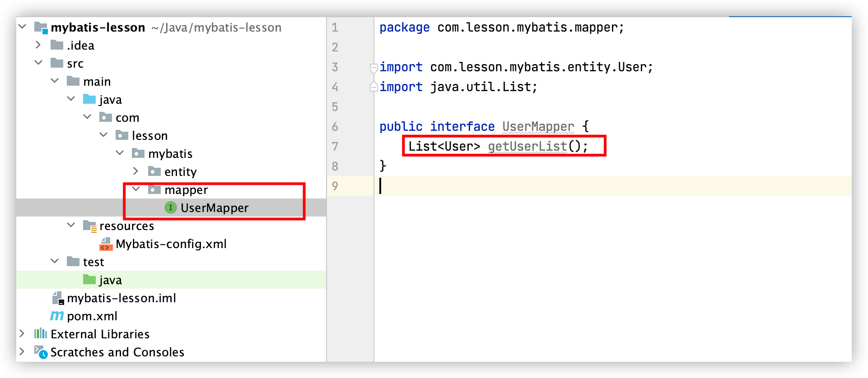Collapse the mybatis-lesson project root

[x=22, y=27]
